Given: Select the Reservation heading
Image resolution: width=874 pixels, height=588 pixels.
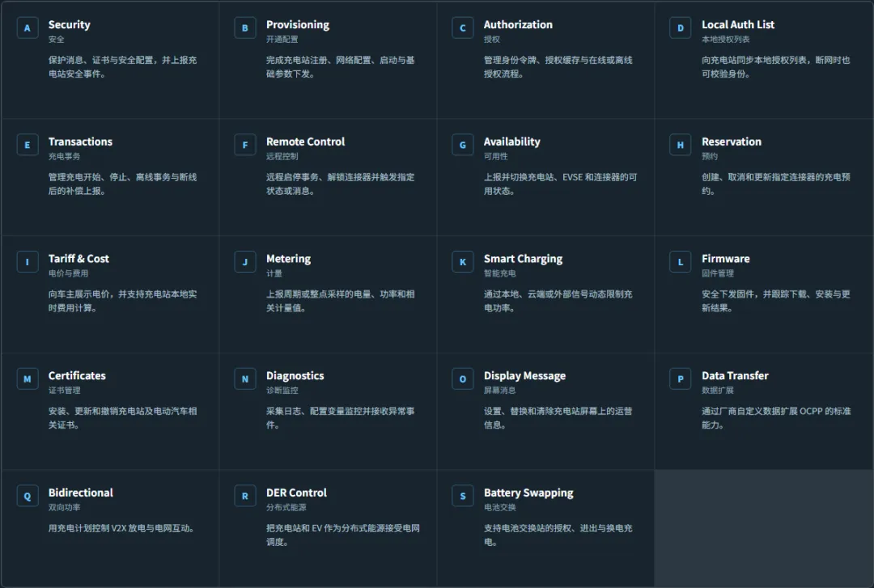Looking at the screenshot, I should [x=732, y=142].
